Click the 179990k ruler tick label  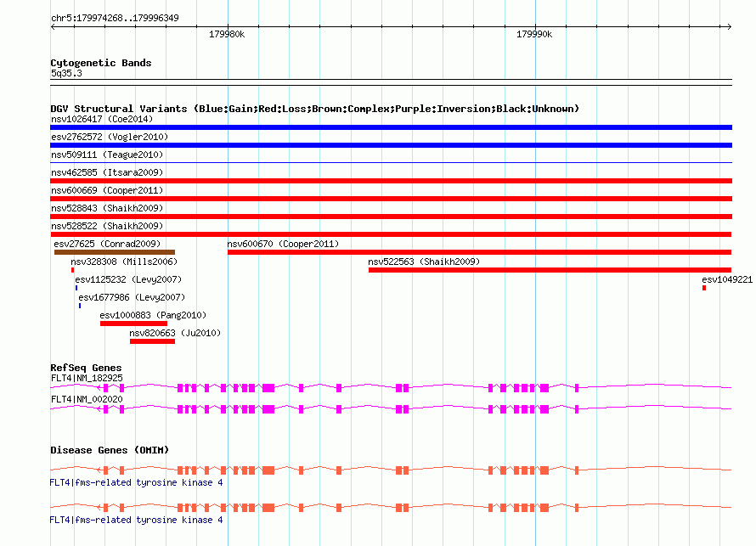tap(534, 34)
